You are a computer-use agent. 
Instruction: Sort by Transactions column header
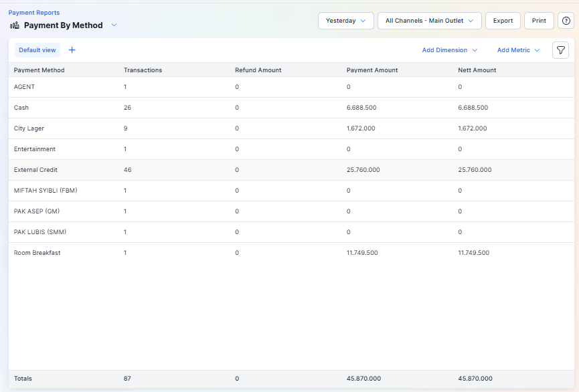coord(143,70)
